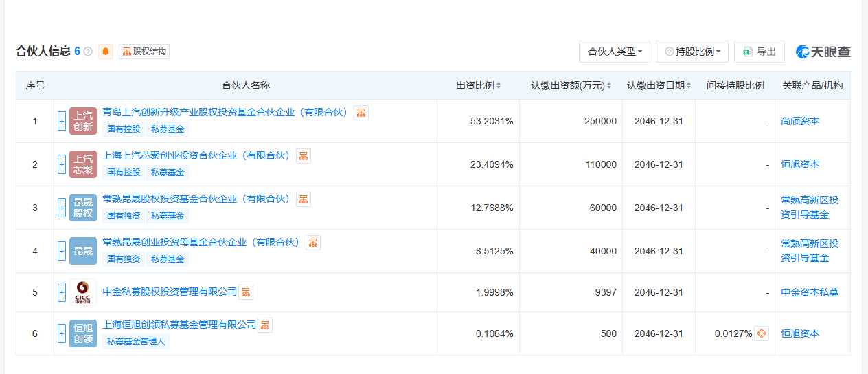Click 私募基金 tag under 常熟昆晟股权投资基金
Image resolution: width=868 pixels, height=374 pixels.
tap(168, 216)
